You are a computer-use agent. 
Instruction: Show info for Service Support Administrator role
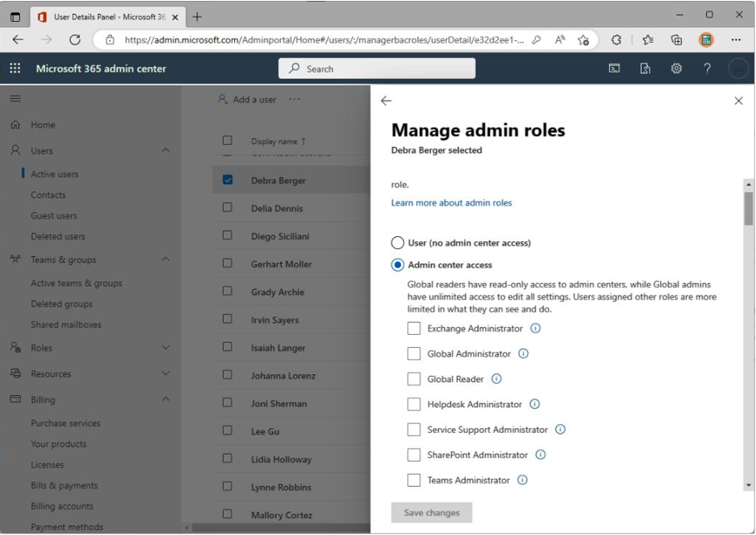(559, 429)
